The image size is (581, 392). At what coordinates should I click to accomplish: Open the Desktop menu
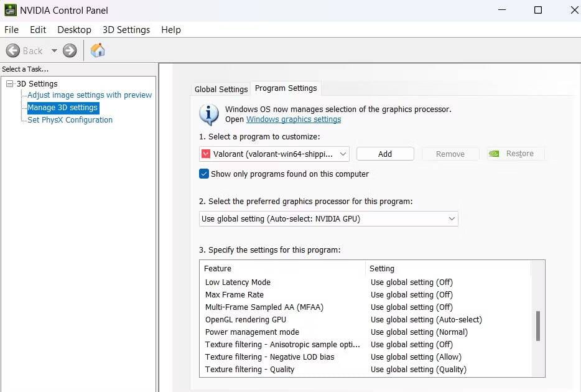click(74, 29)
